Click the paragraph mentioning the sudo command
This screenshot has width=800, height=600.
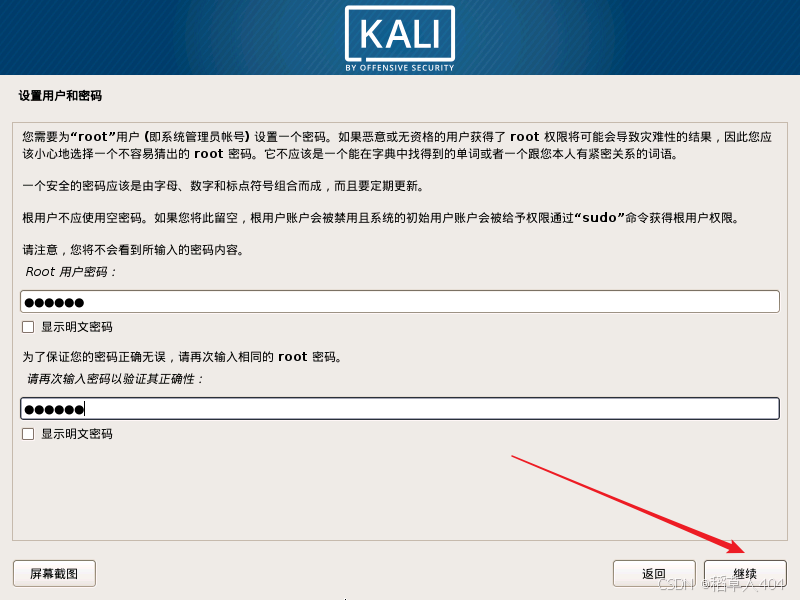click(x=381, y=218)
